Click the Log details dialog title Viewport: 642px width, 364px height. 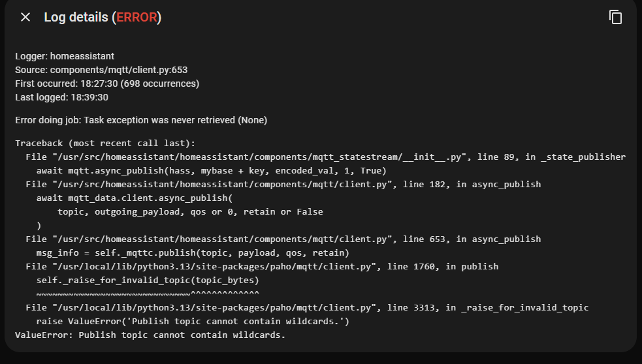[75, 18]
